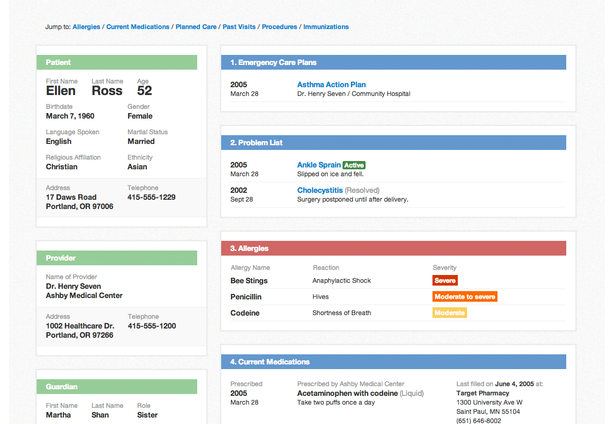Viewport: 615px width, 424px height.
Task: Select the first name Ellen
Action: [x=60, y=91]
